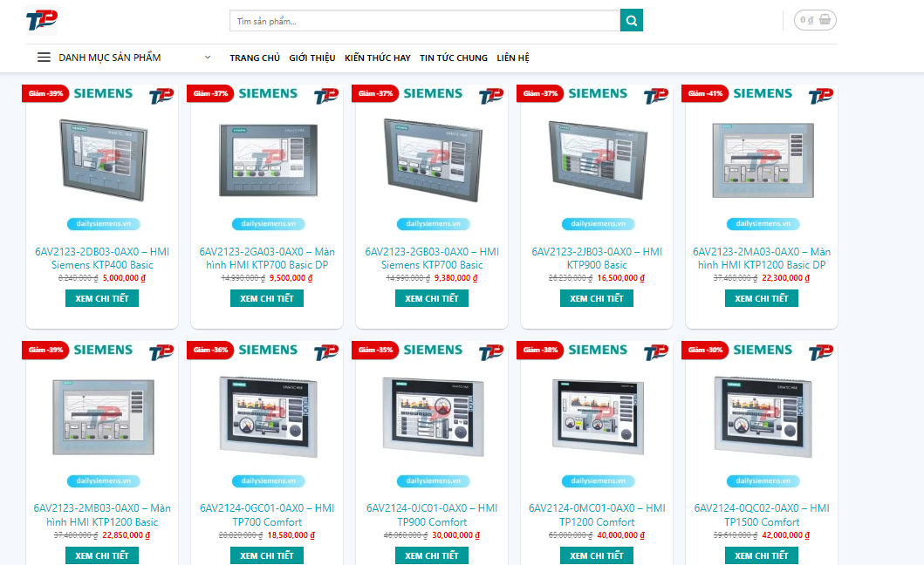The height and width of the screenshot is (565, 924).
Task: Click the 42,000,000 ₫ sale price
Action: point(786,535)
